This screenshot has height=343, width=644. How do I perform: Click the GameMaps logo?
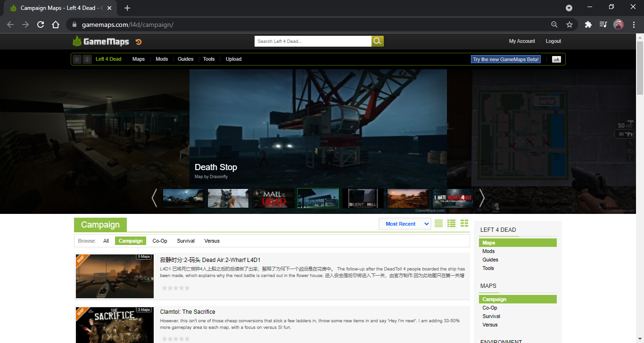[x=101, y=41]
